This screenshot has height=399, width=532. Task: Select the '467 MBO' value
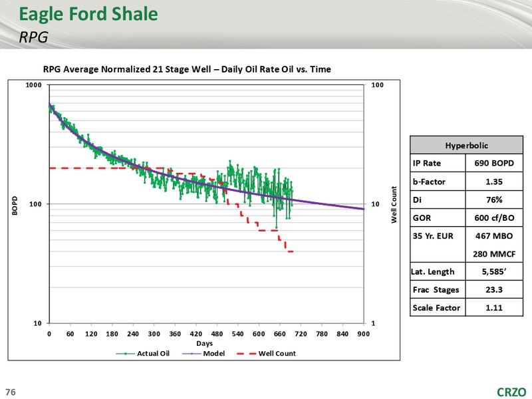click(494, 236)
